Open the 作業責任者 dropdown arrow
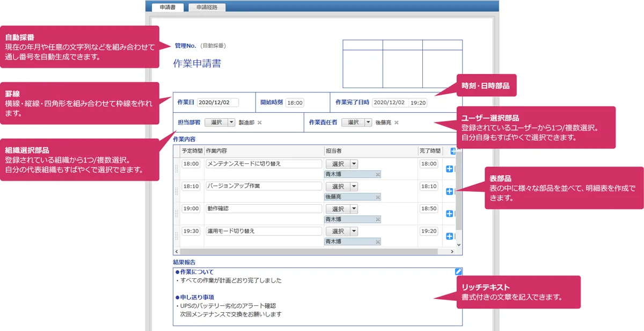644x331 pixels. [x=368, y=123]
